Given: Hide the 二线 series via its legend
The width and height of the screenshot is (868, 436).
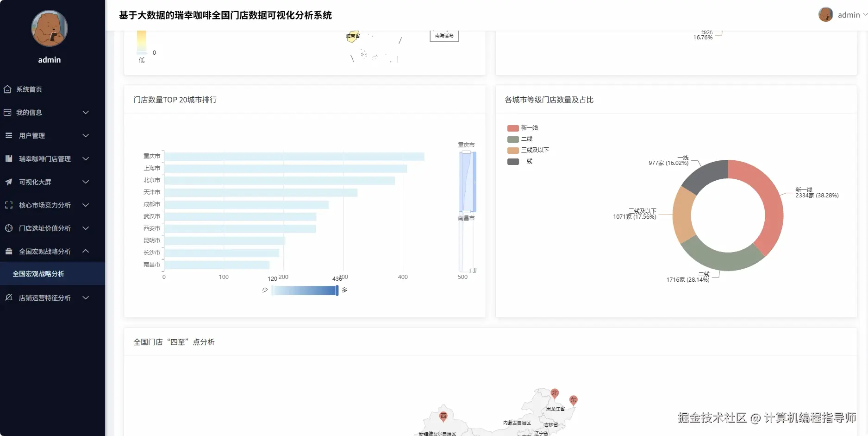Looking at the screenshot, I should [x=518, y=139].
